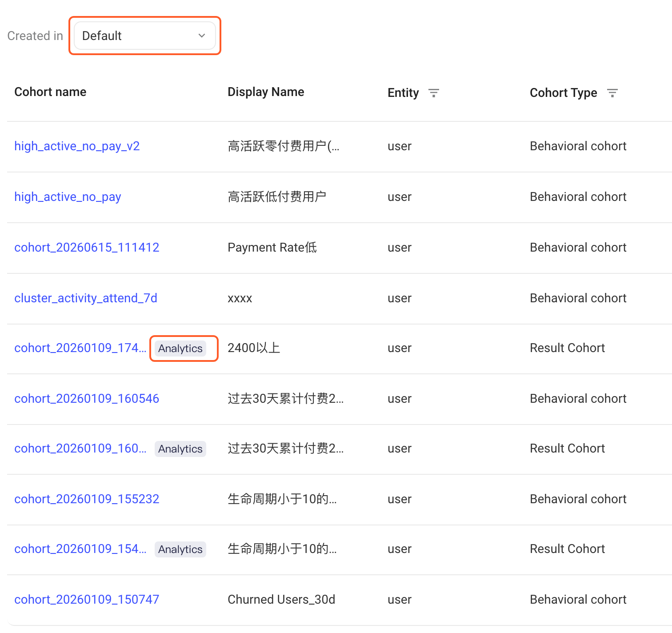The height and width of the screenshot is (633, 672).
Task: Click Result Cohort on 2400以上 row
Action: click(x=567, y=348)
